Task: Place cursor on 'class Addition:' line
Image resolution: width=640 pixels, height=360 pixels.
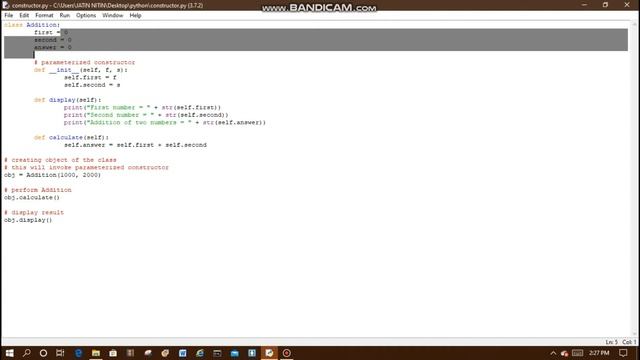Action: point(32,25)
